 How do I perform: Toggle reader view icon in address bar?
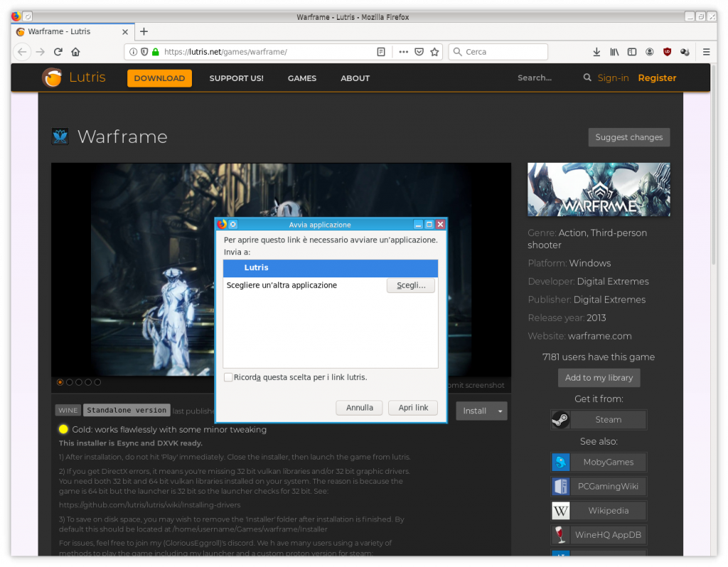(381, 52)
